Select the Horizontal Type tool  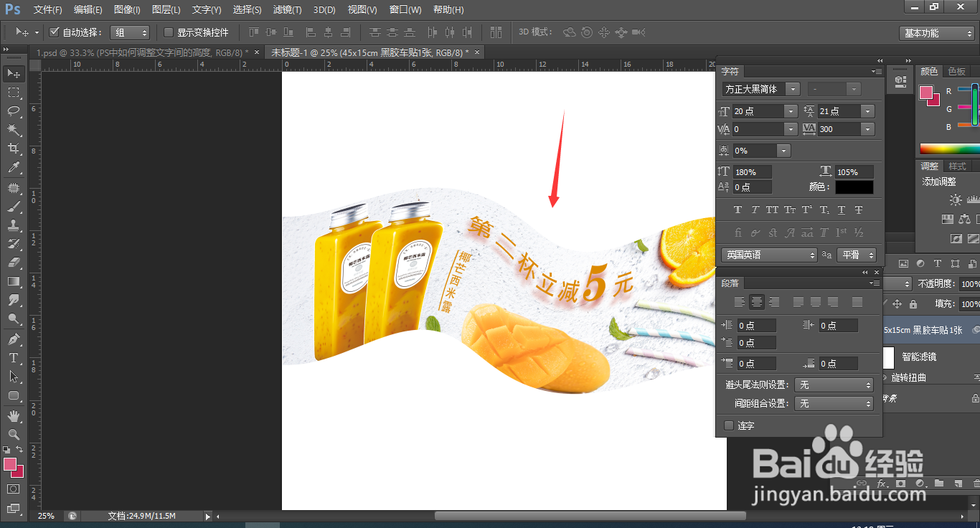(x=13, y=357)
